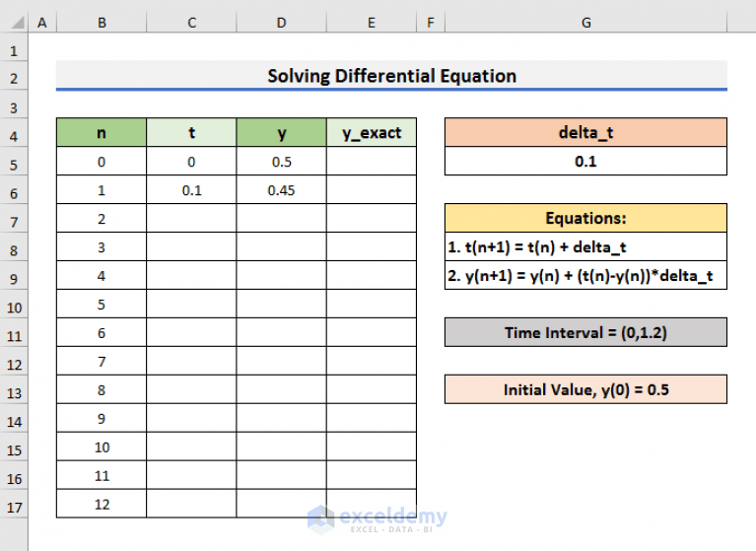Viewport: 756px width, 551px height.
Task: Click the y_exact header cell
Action: [371, 133]
